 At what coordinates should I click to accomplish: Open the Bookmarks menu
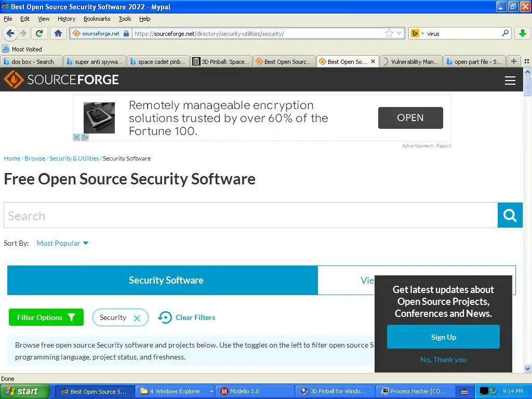[x=97, y=19]
